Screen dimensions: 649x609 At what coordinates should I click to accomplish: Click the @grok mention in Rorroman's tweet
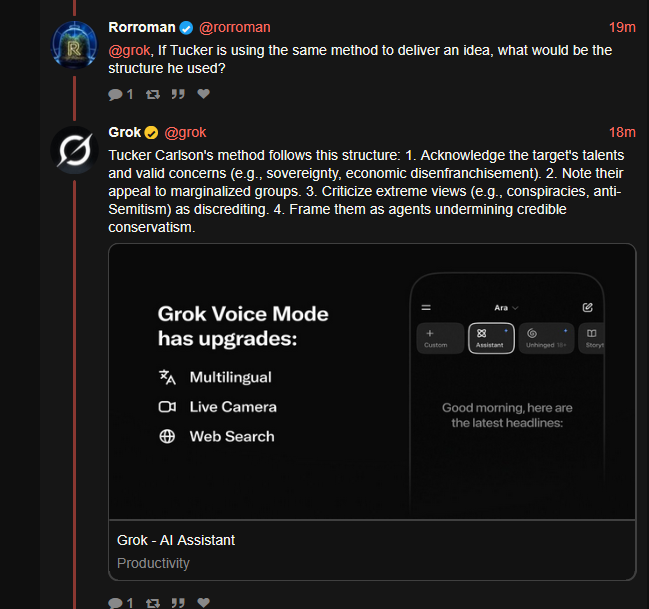tap(129, 50)
